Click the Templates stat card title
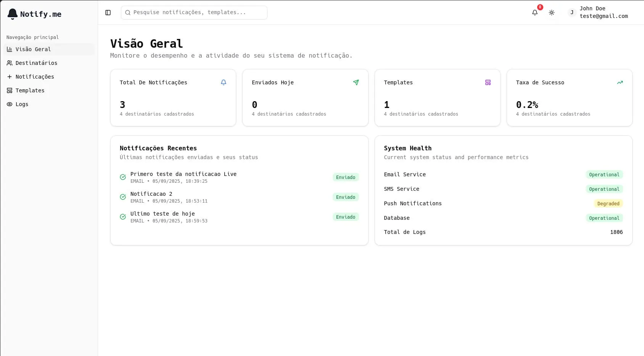The image size is (644, 356). (398, 82)
